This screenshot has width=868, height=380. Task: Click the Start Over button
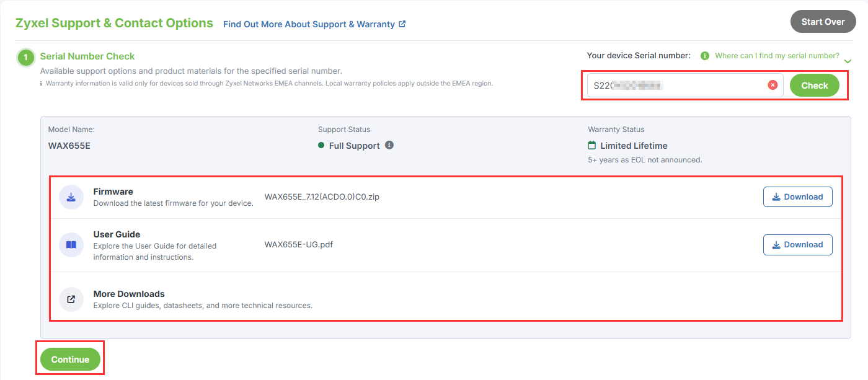[x=823, y=22]
